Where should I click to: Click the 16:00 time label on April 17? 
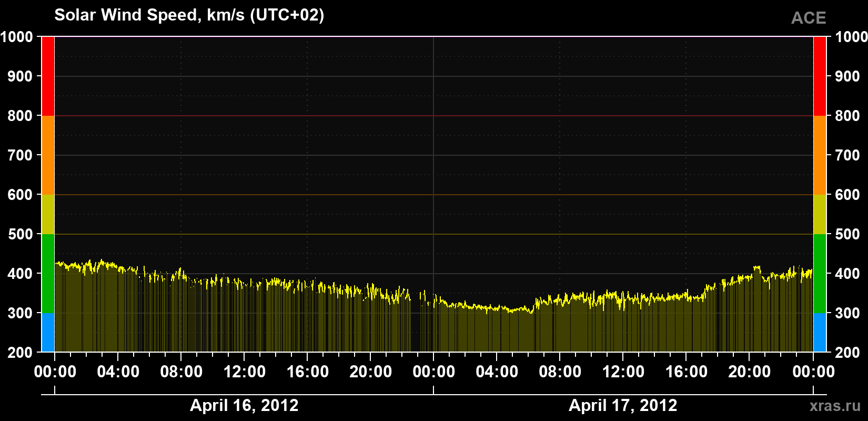(x=686, y=372)
